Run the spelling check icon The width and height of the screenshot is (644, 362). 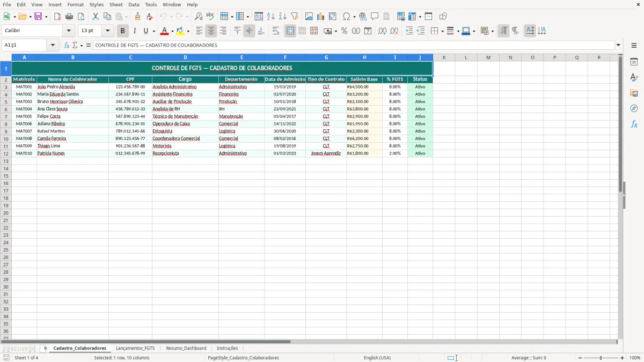pyautogui.click(x=210, y=17)
